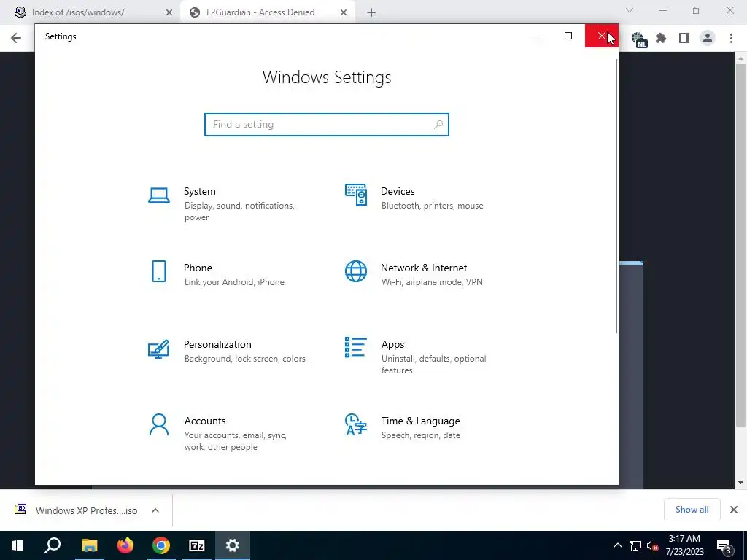Open the clock showing 3:17 AM
The width and height of the screenshot is (747, 560).
point(684,545)
